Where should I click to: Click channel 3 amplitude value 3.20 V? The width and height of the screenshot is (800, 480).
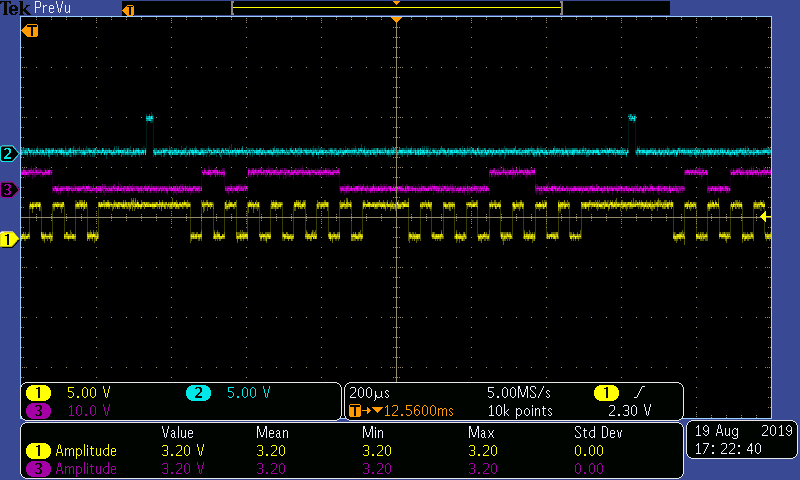click(x=183, y=469)
